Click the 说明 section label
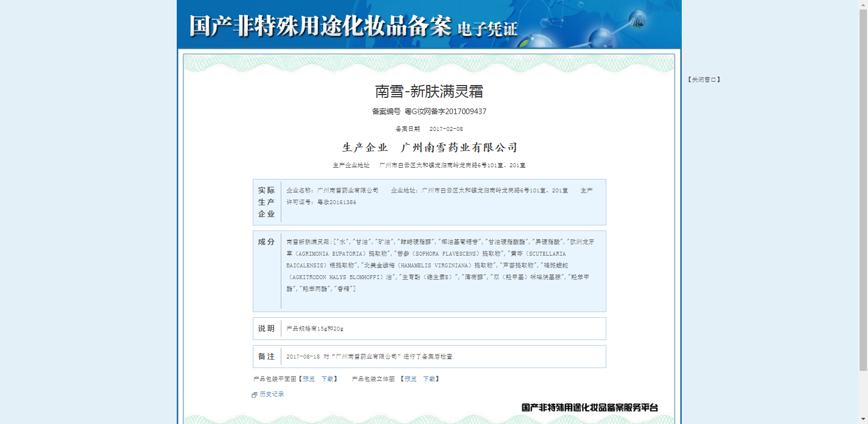 coord(267,328)
